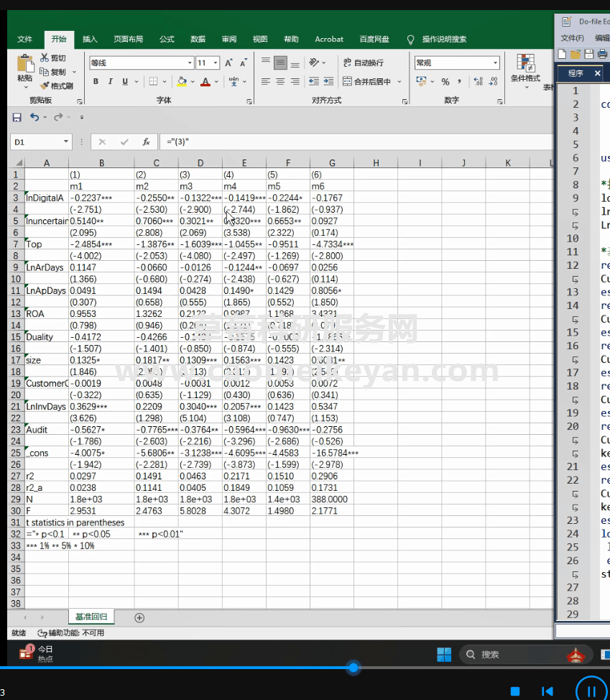The image size is (610, 700).
Task: Click the video progress slider knob
Action: coord(354,668)
